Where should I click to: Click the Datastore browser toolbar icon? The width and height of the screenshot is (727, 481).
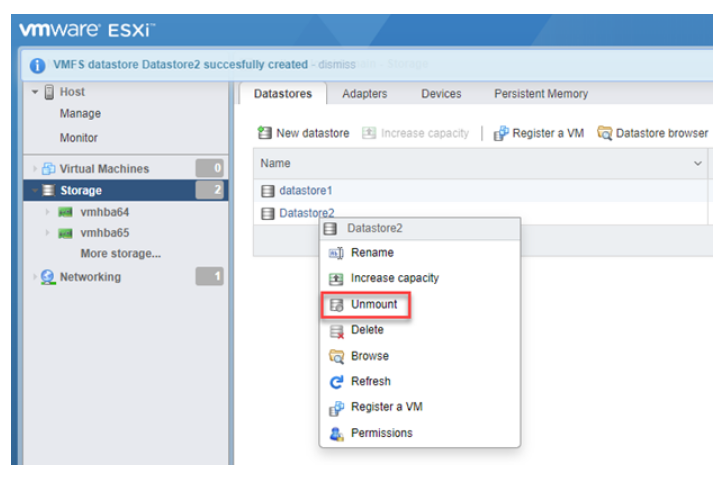pyautogui.click(x=605, y=133)
